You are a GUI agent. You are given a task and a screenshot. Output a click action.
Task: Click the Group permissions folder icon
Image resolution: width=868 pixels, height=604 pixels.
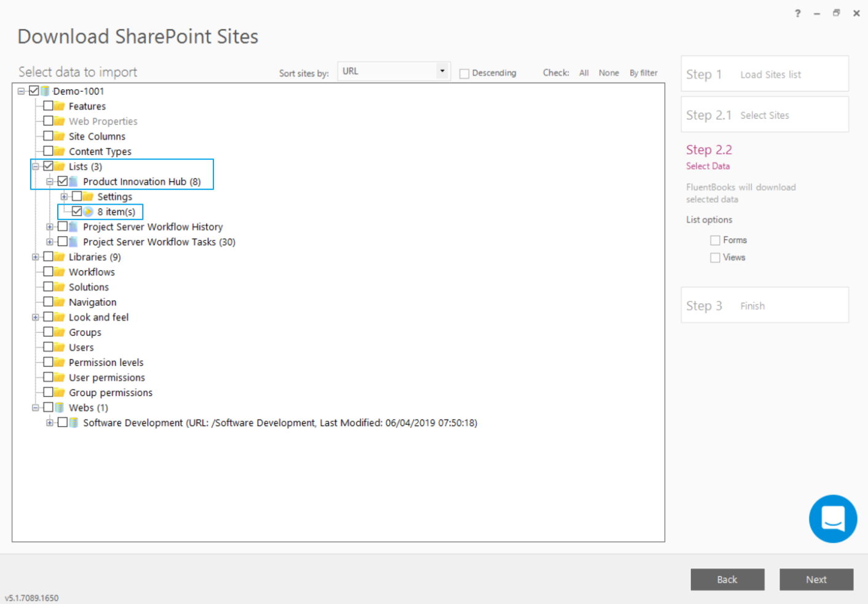pos(59,392)
